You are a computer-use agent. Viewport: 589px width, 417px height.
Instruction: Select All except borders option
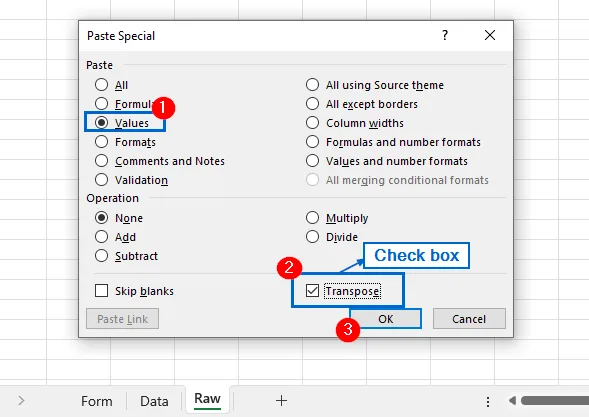click(313, 104)
